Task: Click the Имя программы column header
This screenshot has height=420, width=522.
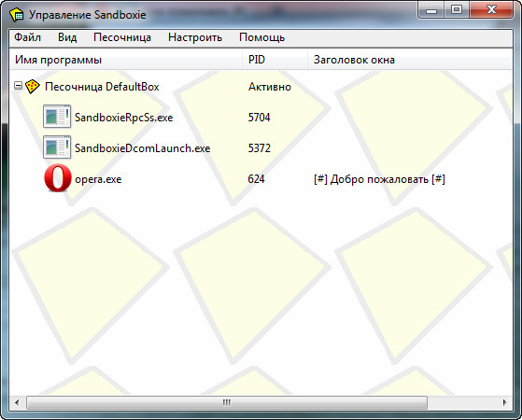Action: pos(126,60)
